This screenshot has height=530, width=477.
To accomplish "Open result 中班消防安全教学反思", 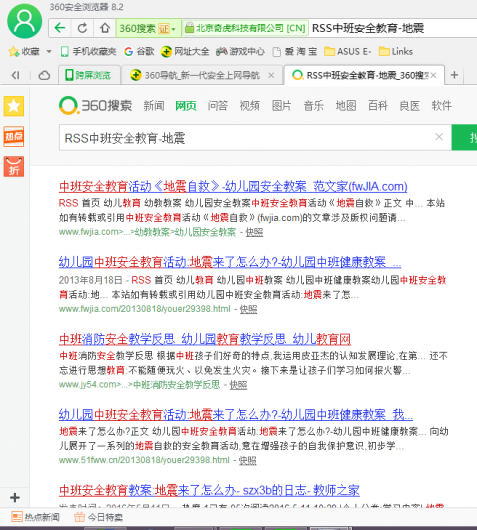I will [205, 339].
